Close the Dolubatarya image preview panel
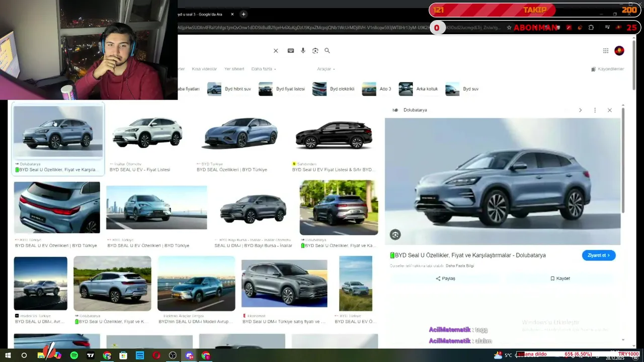 (609, 110)
